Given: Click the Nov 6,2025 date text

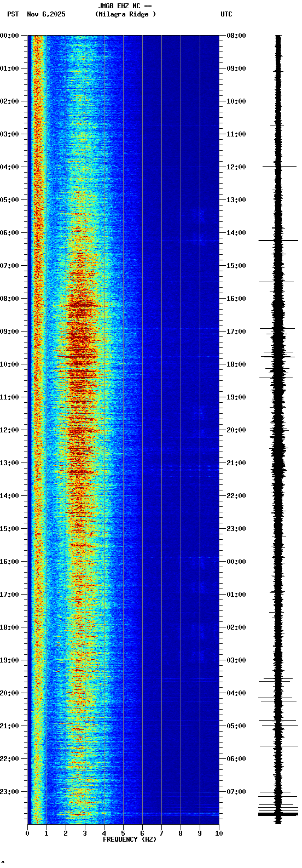Looking at the screenshot, I should (x=46, y=14).
